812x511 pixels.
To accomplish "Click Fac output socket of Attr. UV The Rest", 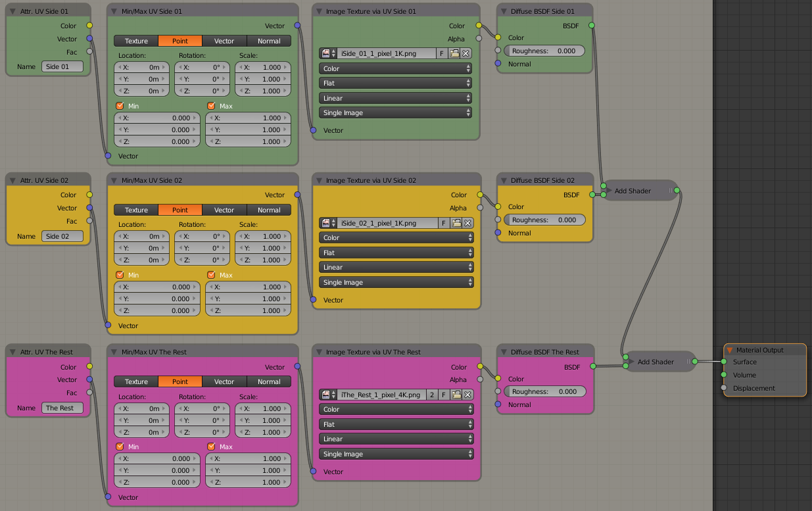I will pos(89,393).
